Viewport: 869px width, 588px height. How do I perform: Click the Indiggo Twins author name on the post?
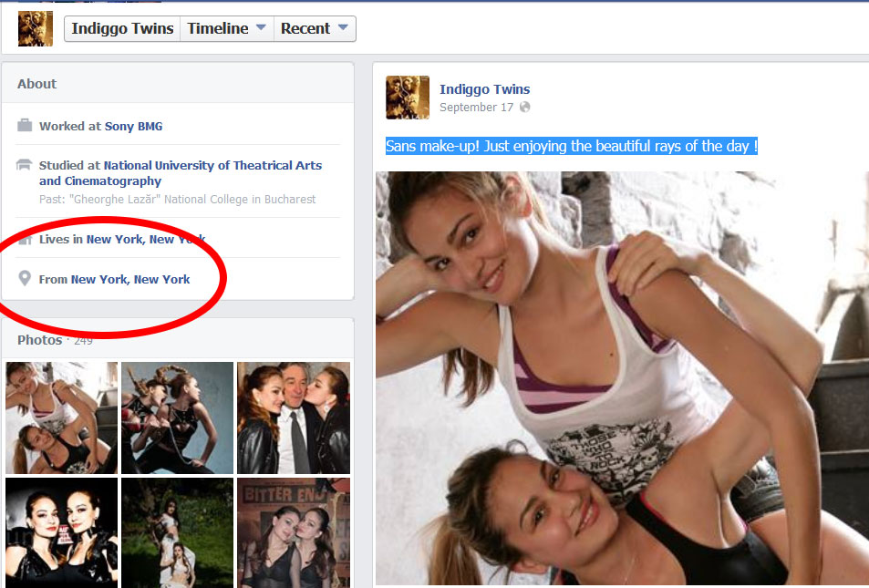tap(484, 89)
